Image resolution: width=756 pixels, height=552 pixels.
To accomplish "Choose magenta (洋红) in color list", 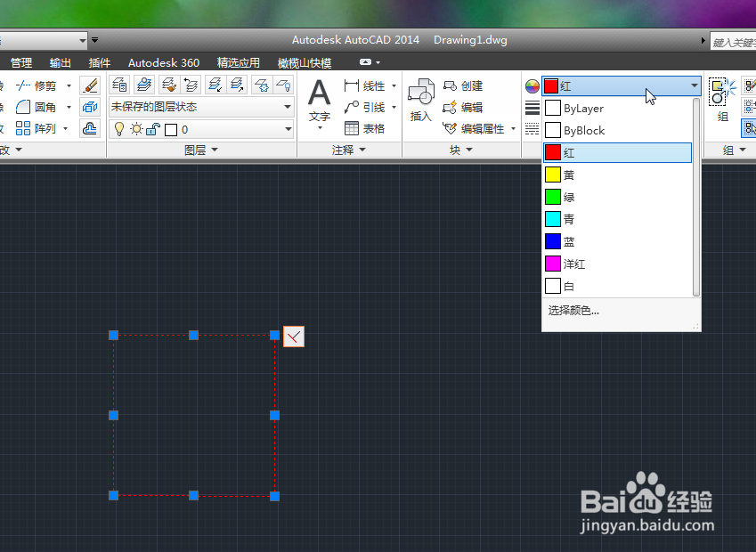I will click(x=618, y=264).
